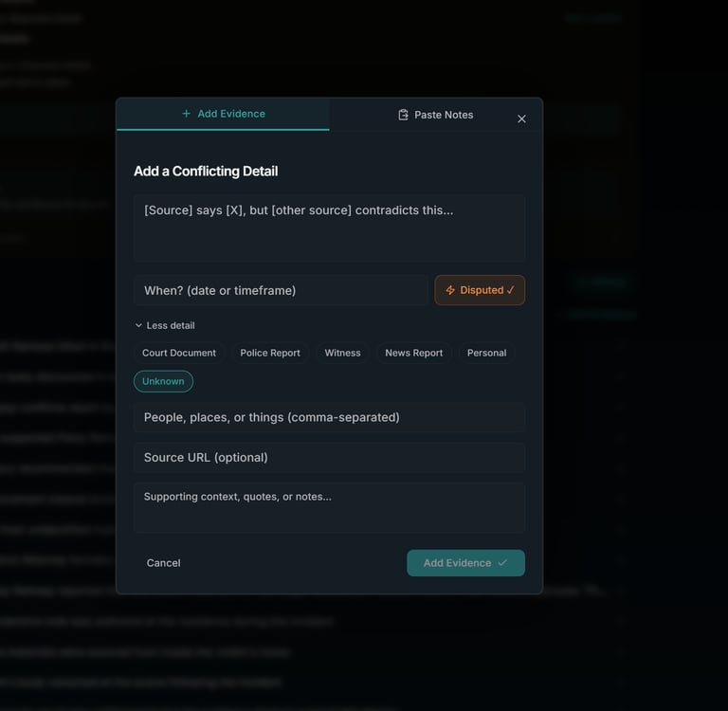Click the plus icon on Add Evidence tab

point(186,114)
